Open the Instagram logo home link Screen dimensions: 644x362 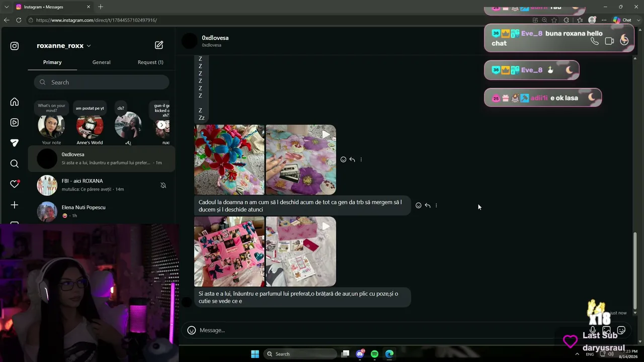(x=15, y=46)
